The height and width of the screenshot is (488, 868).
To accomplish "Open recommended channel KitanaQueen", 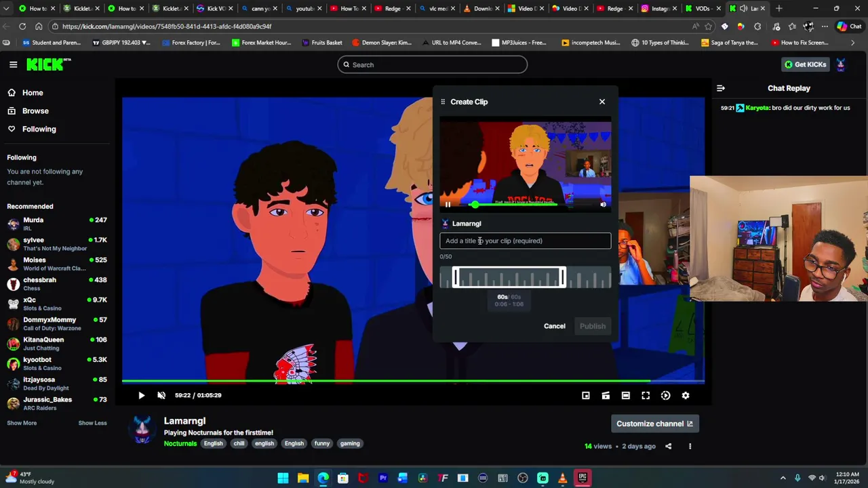I will point(57,344).
